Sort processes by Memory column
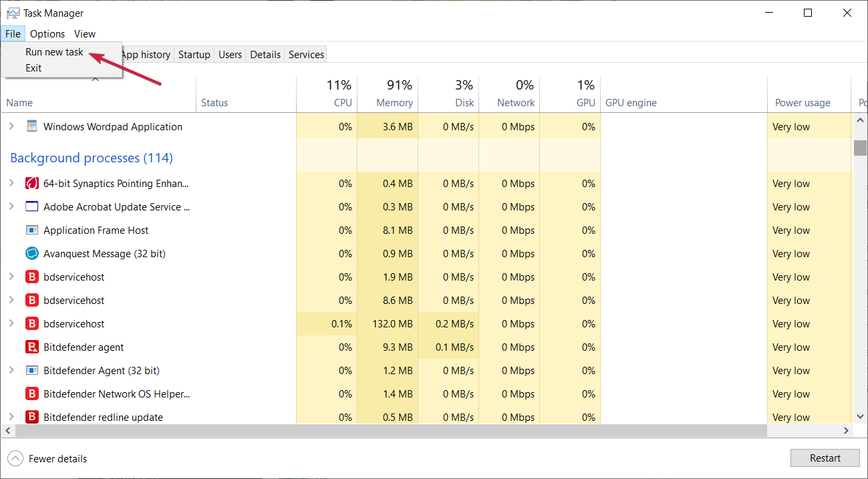This screenshot has width=868, height=479. click(388, 94)
